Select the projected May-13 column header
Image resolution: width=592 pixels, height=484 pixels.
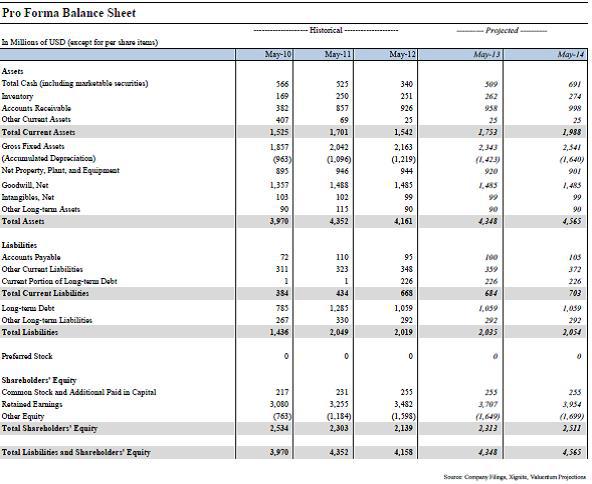pos(487,55)
